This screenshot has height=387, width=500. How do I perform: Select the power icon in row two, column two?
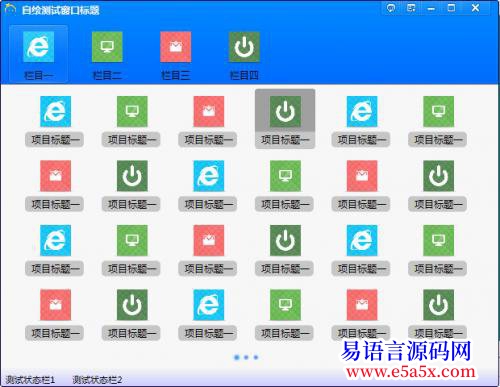click(x=132, y=176)
